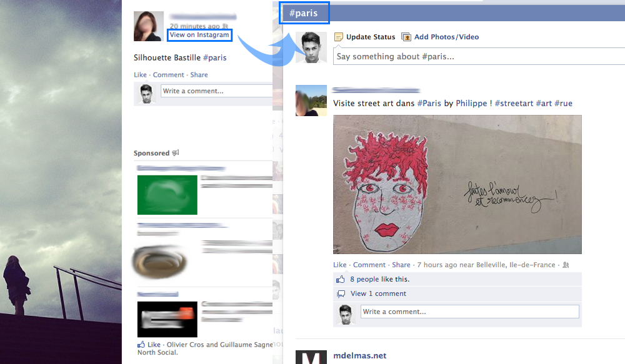This screenshot has height=364, width=625.
Task: Open the Silhouette Bastille poster's profile picture
Action: 149,26
